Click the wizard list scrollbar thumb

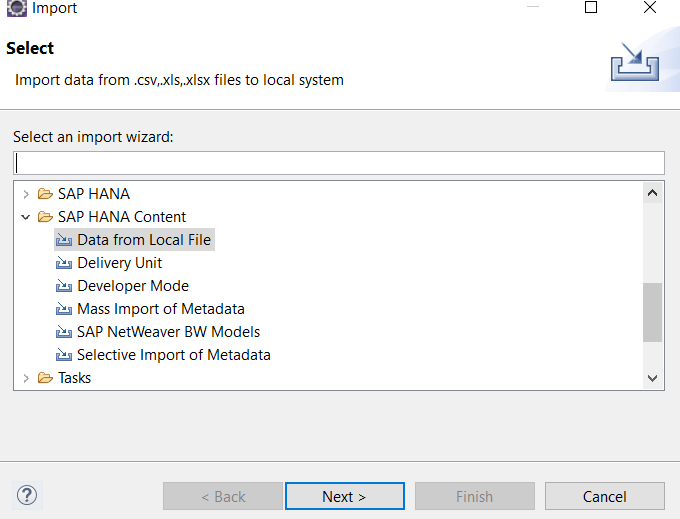[x=652, y=312]
